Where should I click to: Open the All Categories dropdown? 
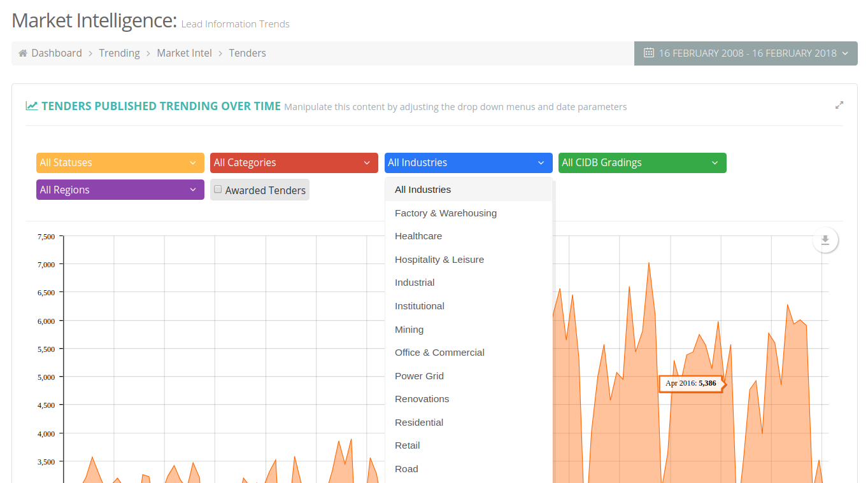pos(294,163)
